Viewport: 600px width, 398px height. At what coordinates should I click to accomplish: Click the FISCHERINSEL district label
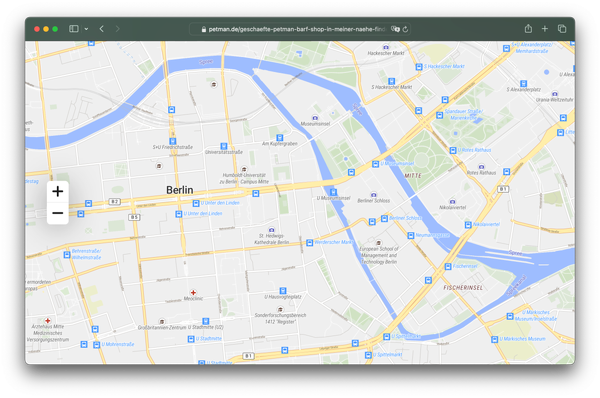(463, 287)
